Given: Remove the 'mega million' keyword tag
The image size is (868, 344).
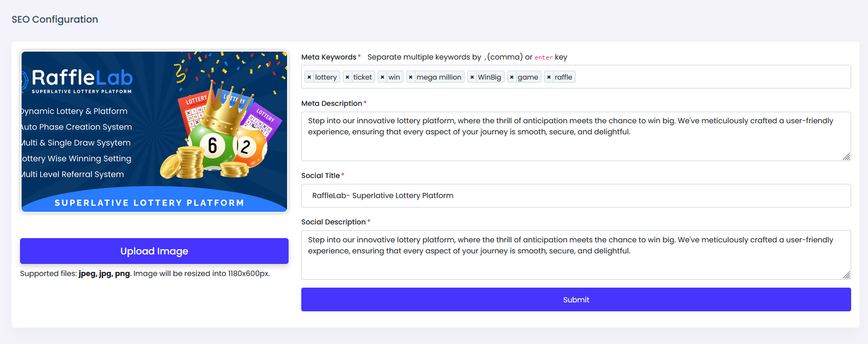Looking at the screenshot, I should click(410, 77).
